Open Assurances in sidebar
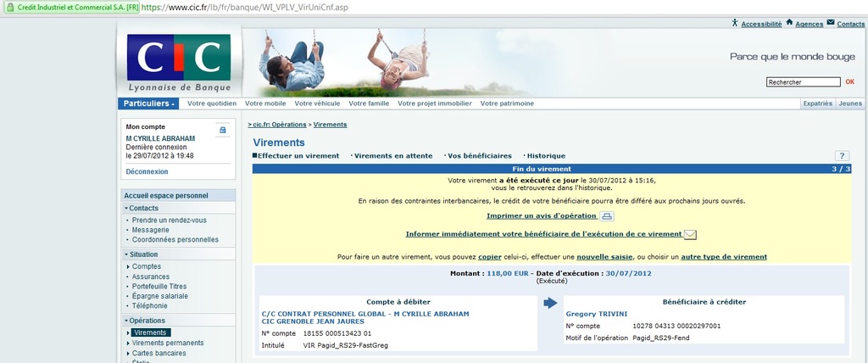This screenshot has width=868, height=363. (151, 276)
